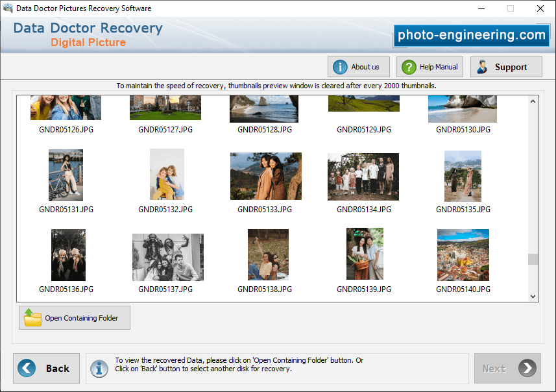Click the Data Doctor Recovery header title
Viewport: 556px width, 392px height.
click(x=88, y=28)
